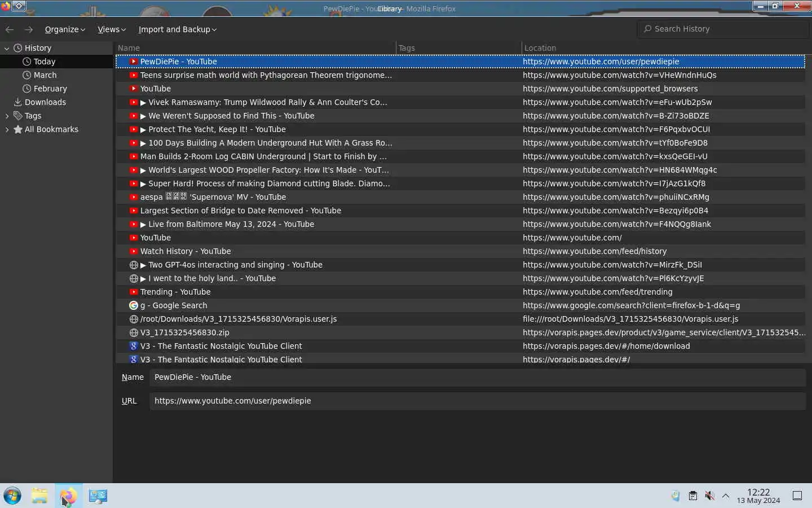Click the clock icon beside History
The height and width of the screenshot is (508, 812).
(18, 48)
